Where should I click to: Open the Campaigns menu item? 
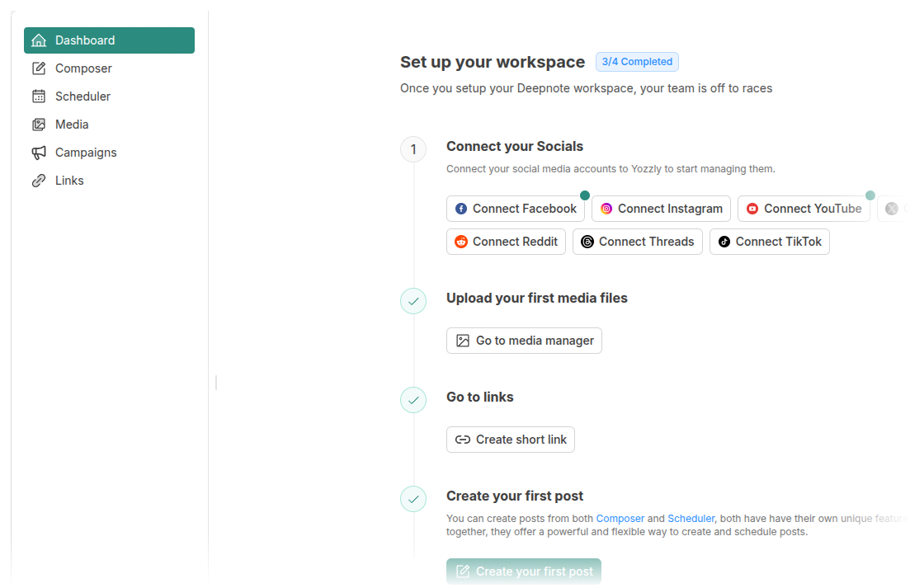(86, 153)
